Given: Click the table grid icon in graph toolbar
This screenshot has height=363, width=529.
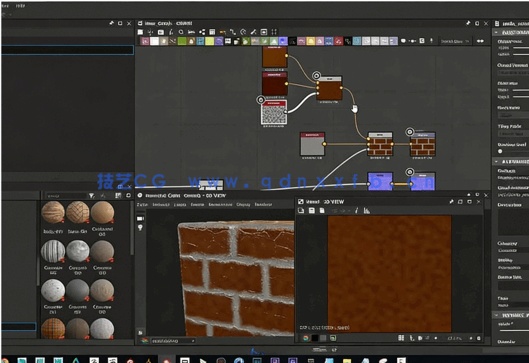Looking at the screenshot, I should 212,32.
